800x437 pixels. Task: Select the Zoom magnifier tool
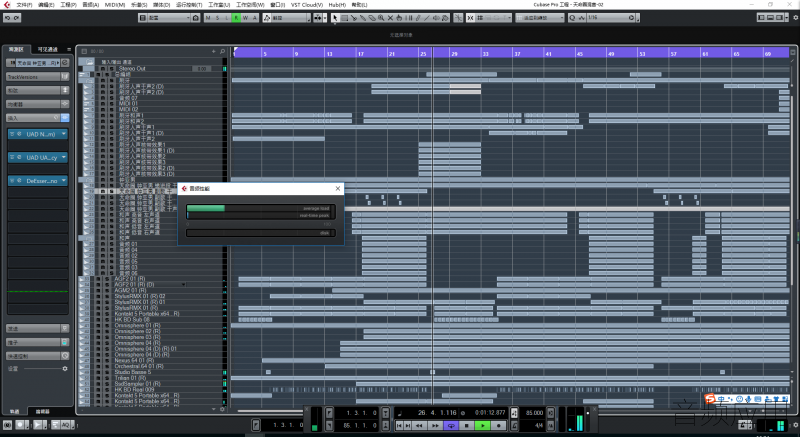[381, 18]
